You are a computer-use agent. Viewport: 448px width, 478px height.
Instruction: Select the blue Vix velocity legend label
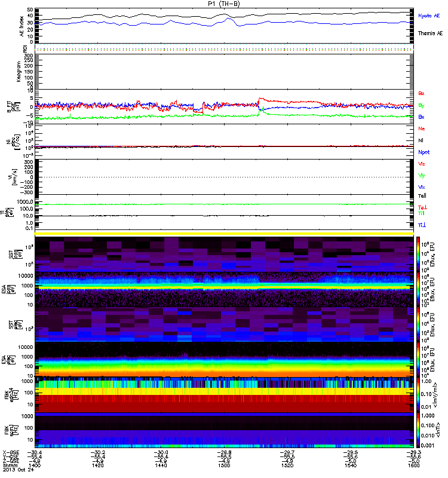pyautogui.click(x=422, y=187)
